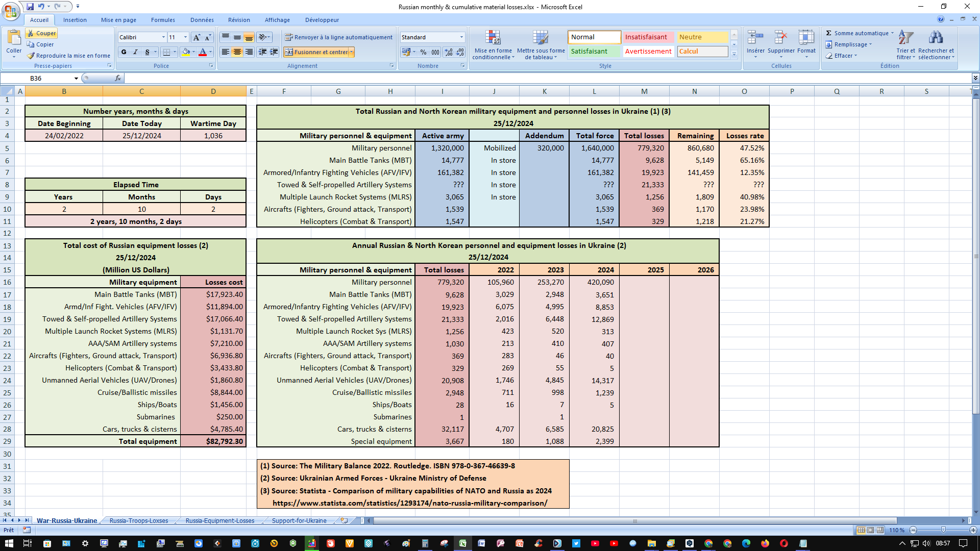Image resolution: width=980 pixels, height=551 pixels.
Task: Open the Standard number format dropdown
Action: [x=461, y=37]
